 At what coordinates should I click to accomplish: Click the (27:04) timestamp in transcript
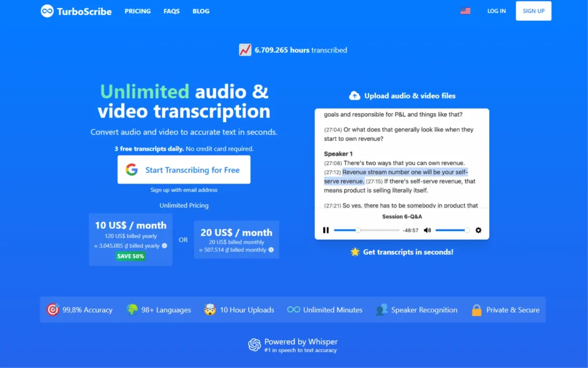333,130
